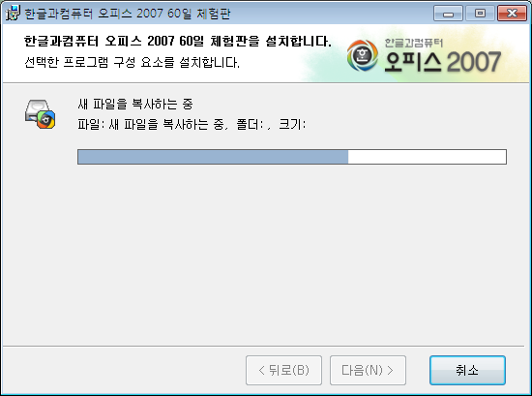Click the filled part of progress bar

[x=213, y=157]
